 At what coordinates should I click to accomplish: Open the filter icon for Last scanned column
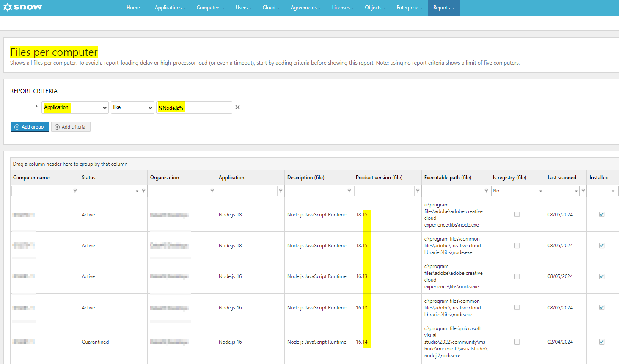(x=583, y=191)
